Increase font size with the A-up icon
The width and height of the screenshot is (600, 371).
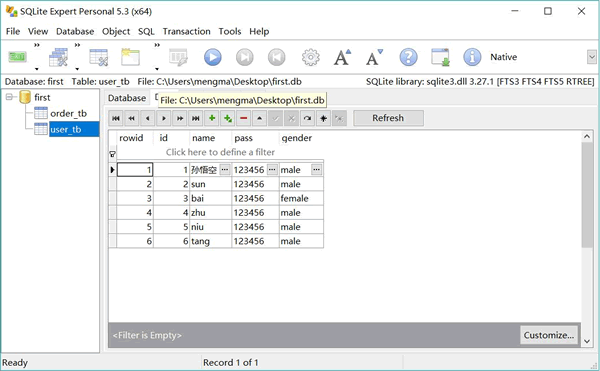click(342, 57)
